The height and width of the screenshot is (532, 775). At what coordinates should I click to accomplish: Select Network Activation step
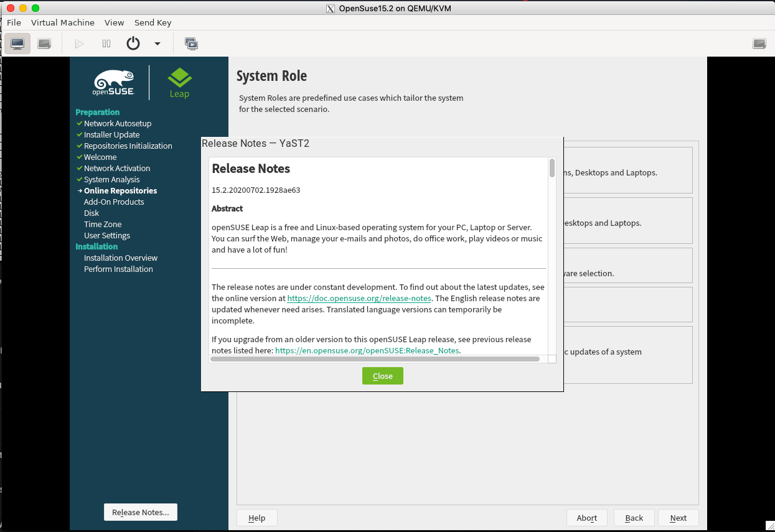coord(117,168)
